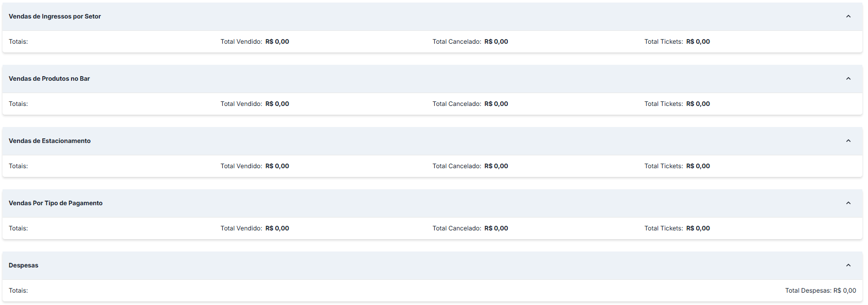
Task: Click Total Tickets value in Estacionamento section
Action: (x=698, y=166)
